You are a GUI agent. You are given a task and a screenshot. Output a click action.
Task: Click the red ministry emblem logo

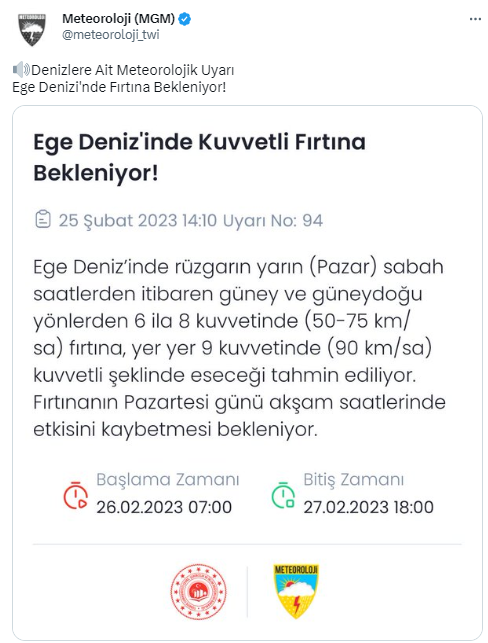198,591
